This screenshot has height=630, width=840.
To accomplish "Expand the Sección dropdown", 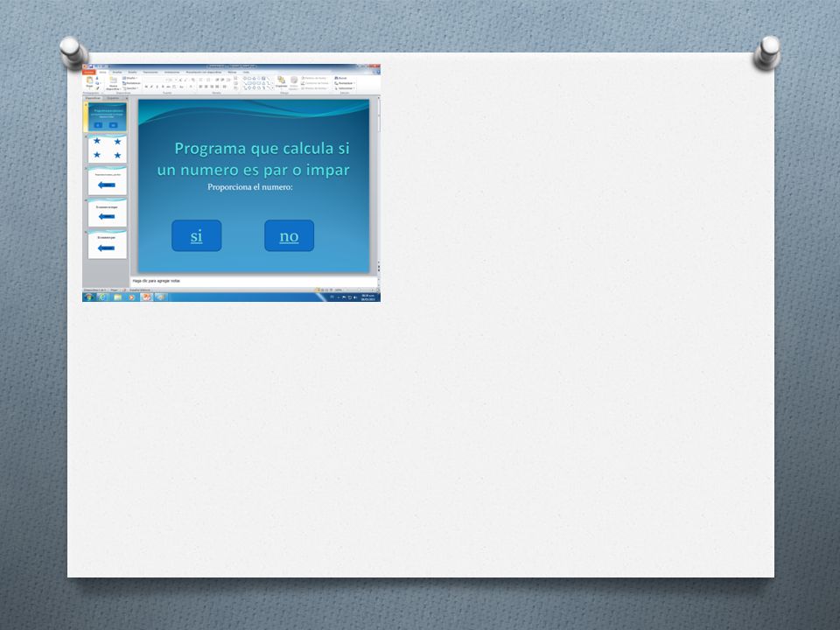I will tap(130, 88).
